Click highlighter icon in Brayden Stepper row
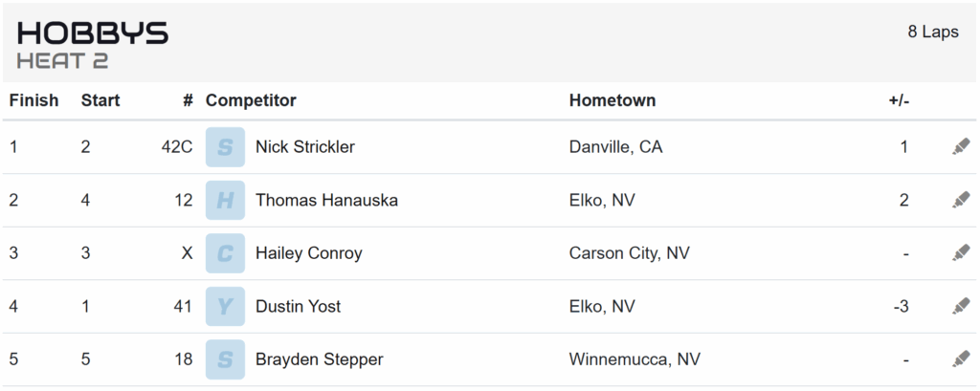 [961, 359]
